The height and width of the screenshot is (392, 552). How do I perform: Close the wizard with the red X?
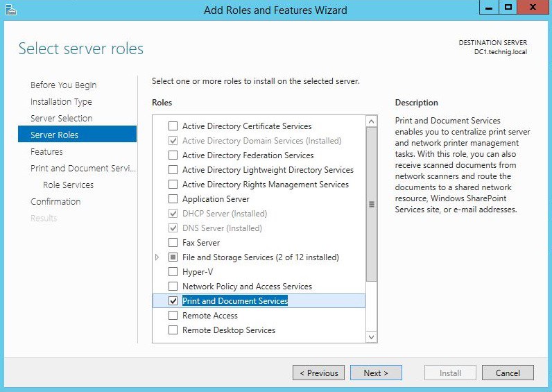pyautogui.click(x=533, y=8)
